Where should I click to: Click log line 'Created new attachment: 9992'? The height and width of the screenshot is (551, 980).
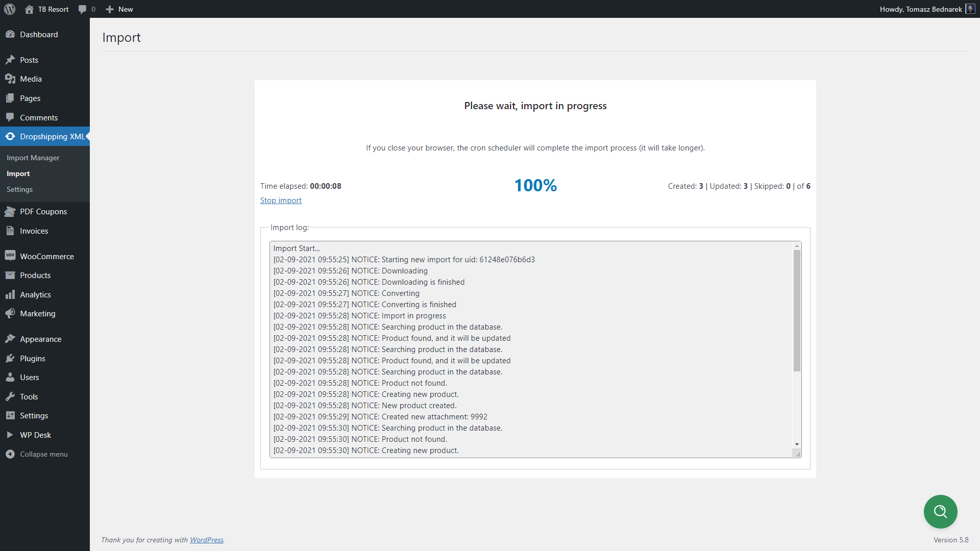[380, 417]
